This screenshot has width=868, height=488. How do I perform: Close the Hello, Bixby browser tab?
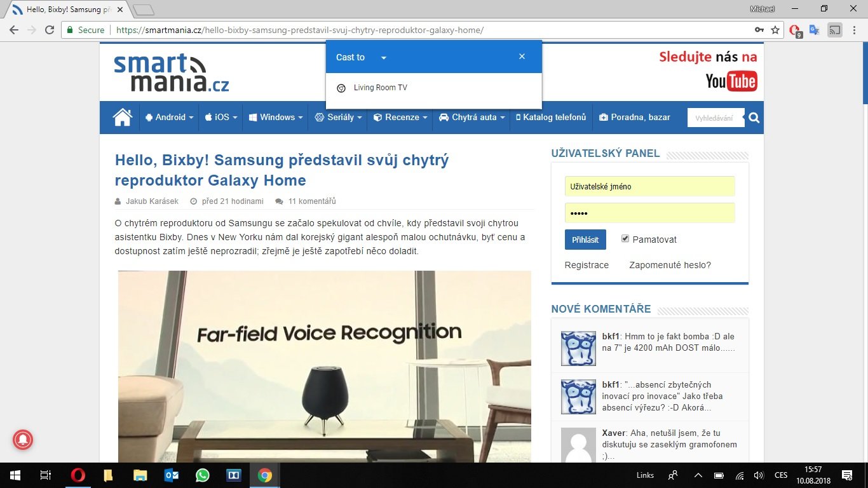[120, 10]
